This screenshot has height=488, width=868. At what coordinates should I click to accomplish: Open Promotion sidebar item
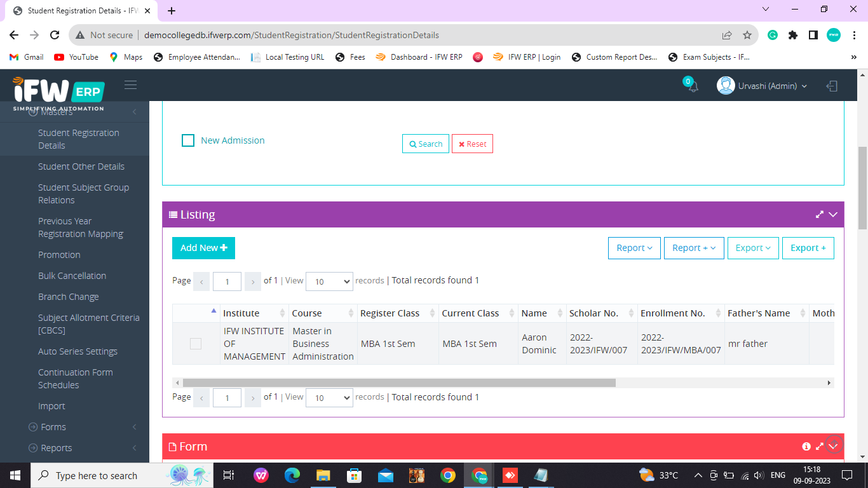(x=59, y=255)
